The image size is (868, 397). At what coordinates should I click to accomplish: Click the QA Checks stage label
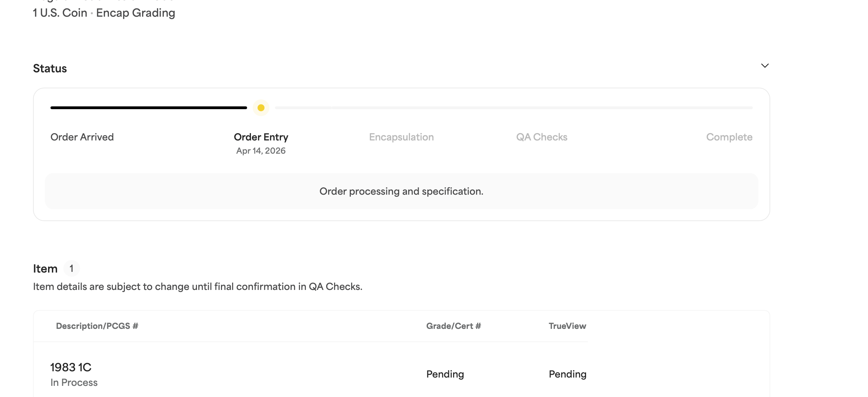point(542,137)
